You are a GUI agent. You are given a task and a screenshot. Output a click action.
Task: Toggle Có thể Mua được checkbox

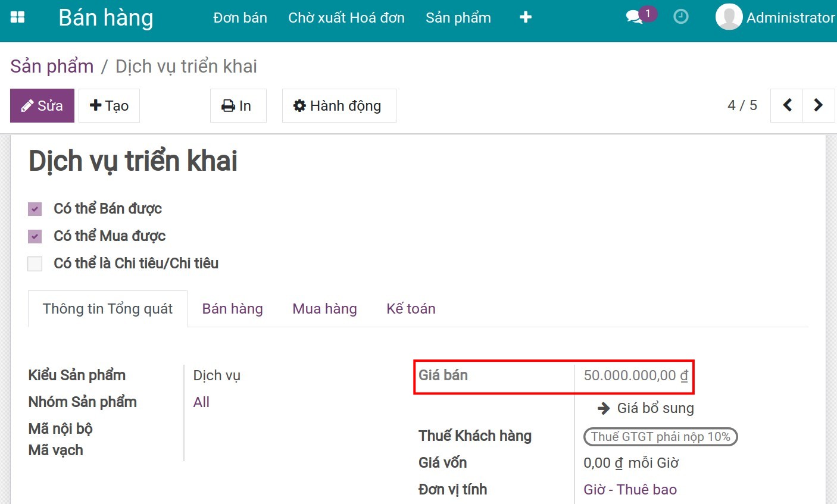(35, 236)
